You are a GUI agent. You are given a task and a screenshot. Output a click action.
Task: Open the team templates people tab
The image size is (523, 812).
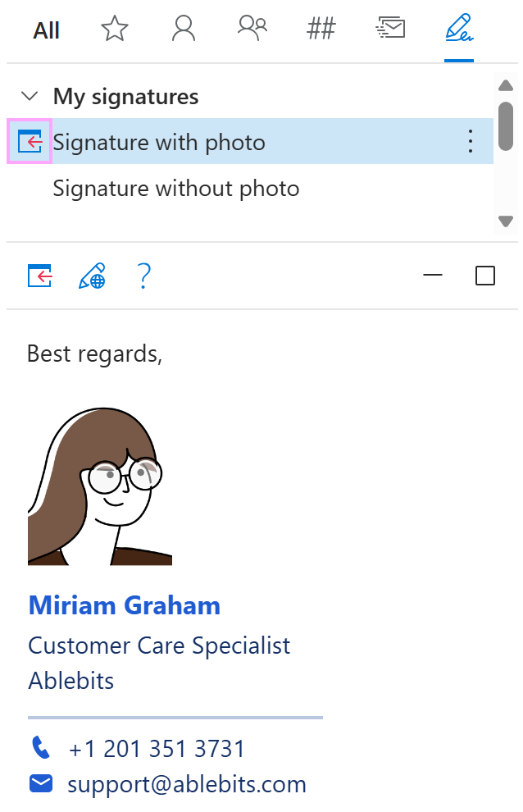pos(252,30)
